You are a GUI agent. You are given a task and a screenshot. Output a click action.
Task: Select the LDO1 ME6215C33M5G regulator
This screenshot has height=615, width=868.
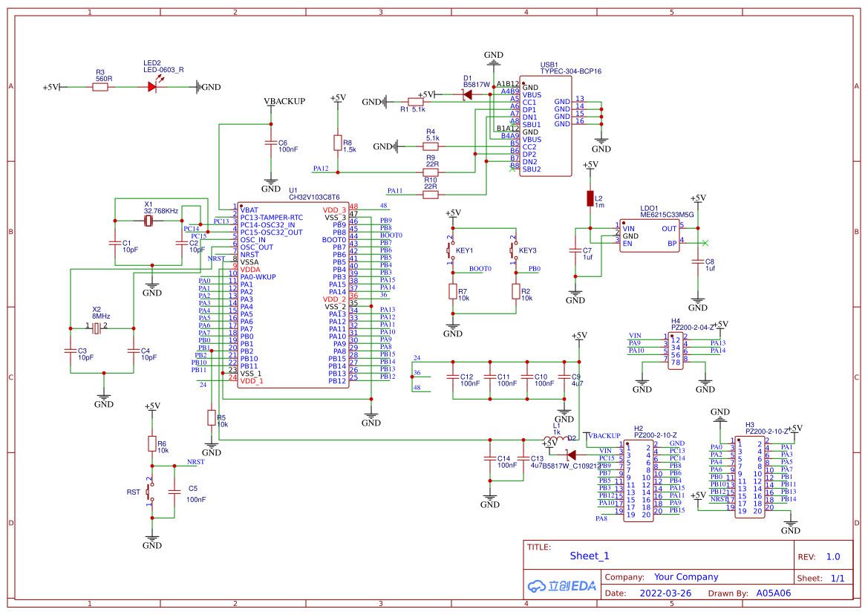click(650, 235)
